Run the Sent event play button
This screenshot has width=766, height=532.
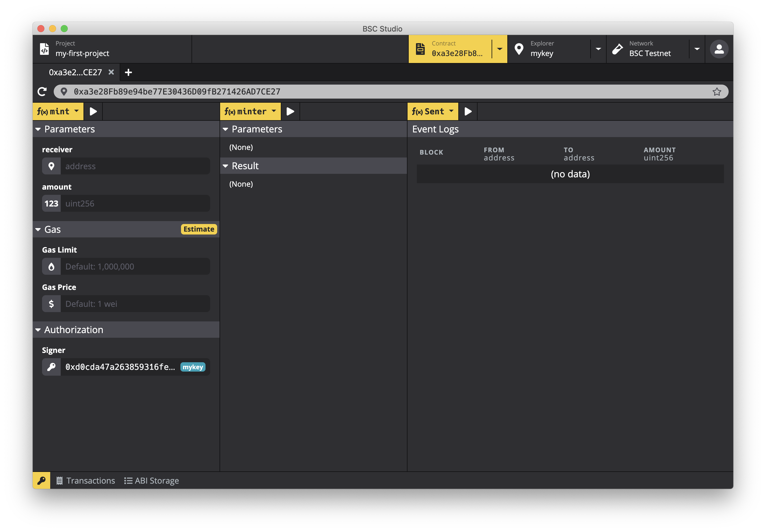coord(468,111)
